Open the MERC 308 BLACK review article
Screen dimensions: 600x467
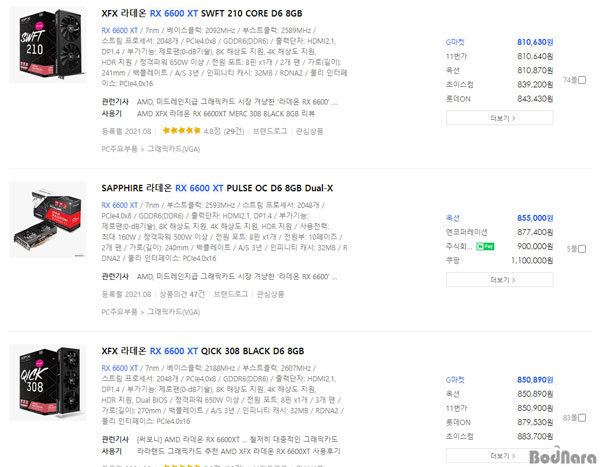[x=226, y=114]
